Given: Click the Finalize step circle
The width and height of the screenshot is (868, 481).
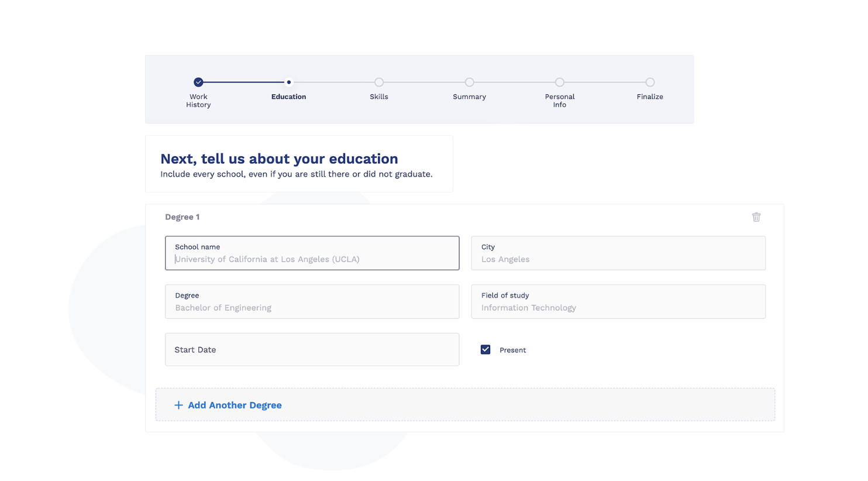Looking at the screenshot, I should coord(650,82).
